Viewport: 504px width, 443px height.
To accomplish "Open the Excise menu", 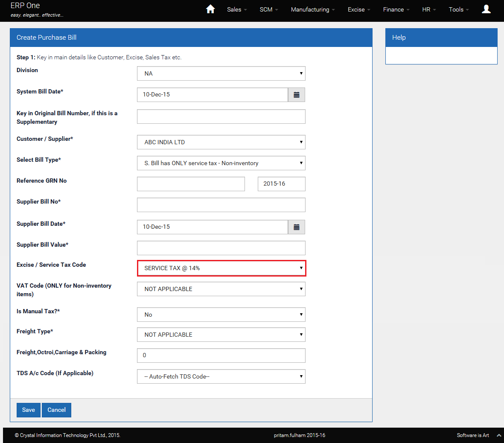I will click(x=359, y=10).
